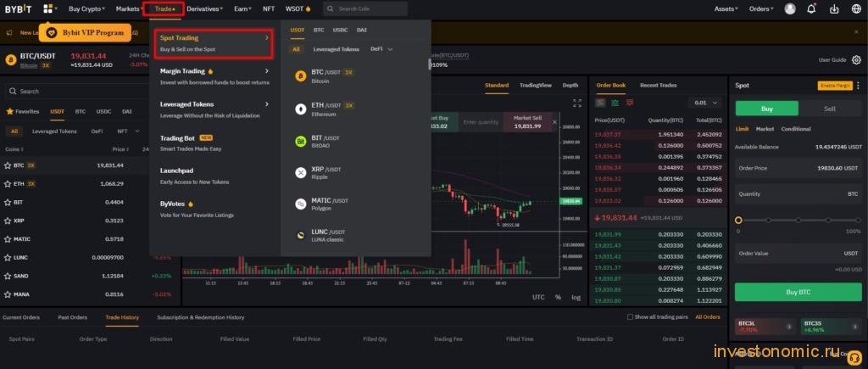Click the Polygon MATIC coin icon in dropdown
The image size is (868, 369).
click(301, 204)
